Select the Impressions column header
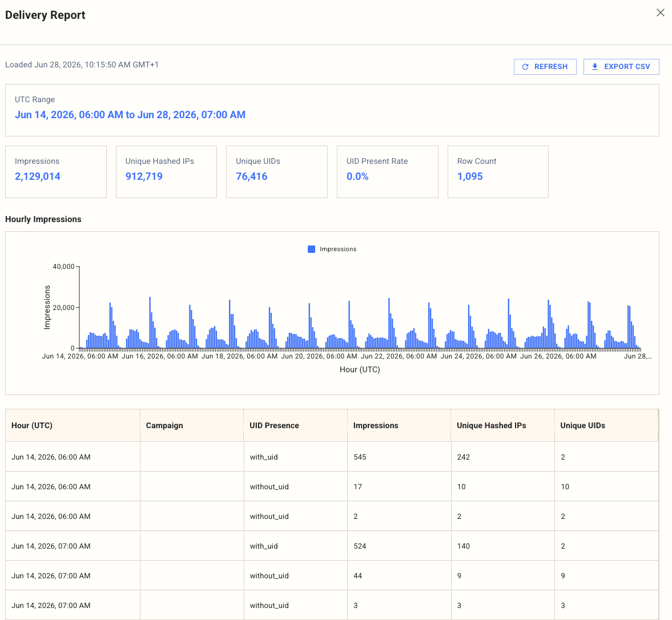Screen dimensions: 672x620 tap(399, 425)
